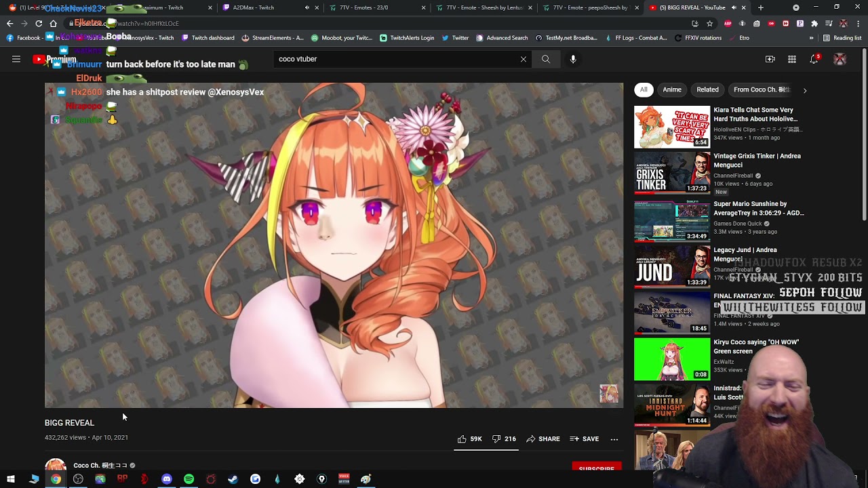Select the From Coco Ch. filter chip

(762, 89)
